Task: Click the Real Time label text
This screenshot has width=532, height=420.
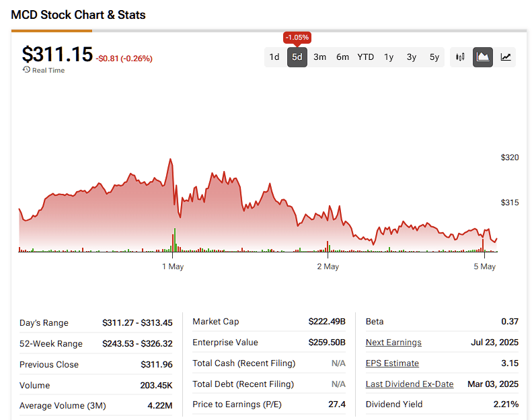Action: point(48,70)
